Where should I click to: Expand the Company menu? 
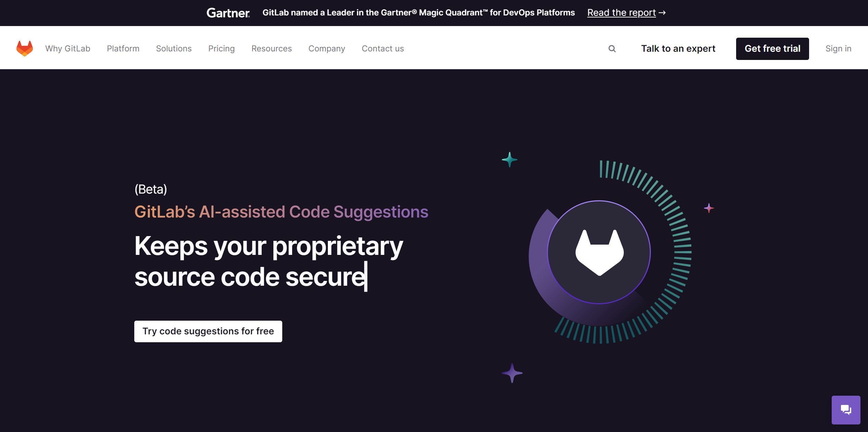tap(326, 48)
